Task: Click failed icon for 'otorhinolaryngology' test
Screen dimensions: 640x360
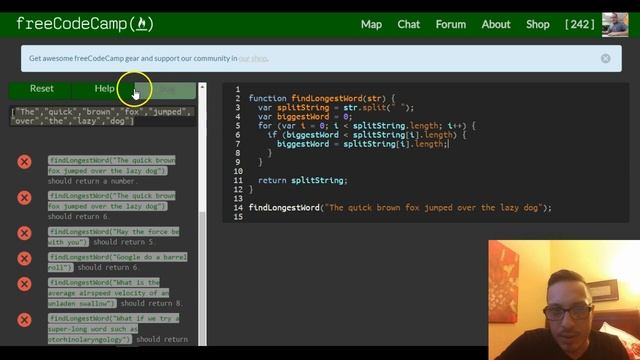Action: (24, 320)
